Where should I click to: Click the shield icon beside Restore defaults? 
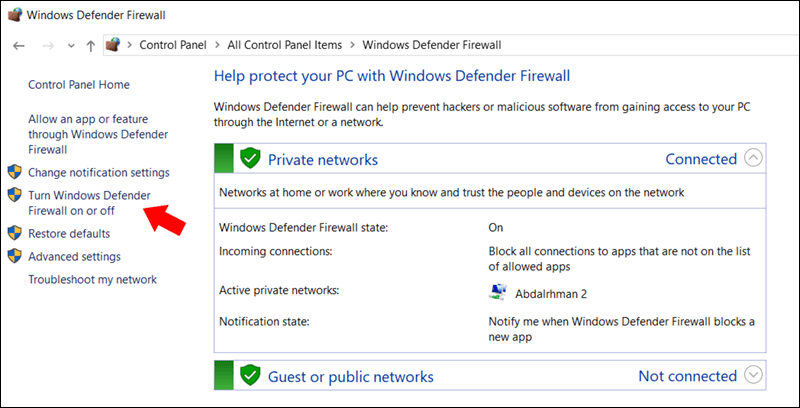(14, 233)
